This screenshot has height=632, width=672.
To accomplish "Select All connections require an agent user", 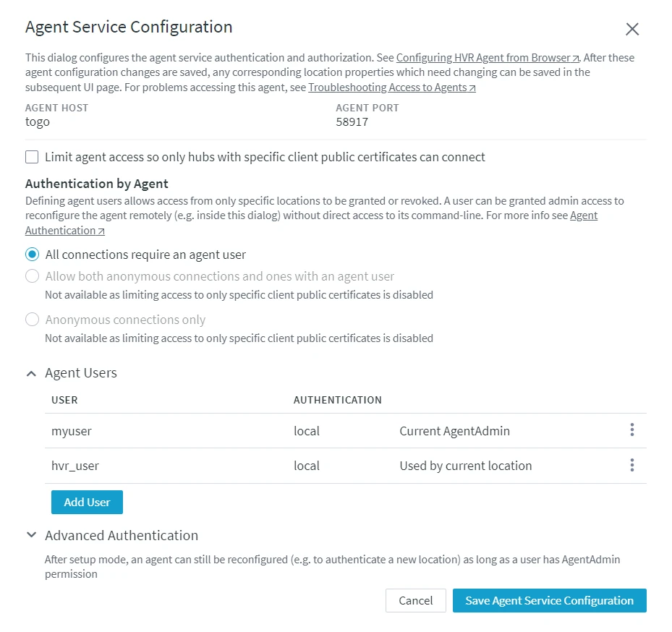I will pyautogui.click(x=31, y=254).
